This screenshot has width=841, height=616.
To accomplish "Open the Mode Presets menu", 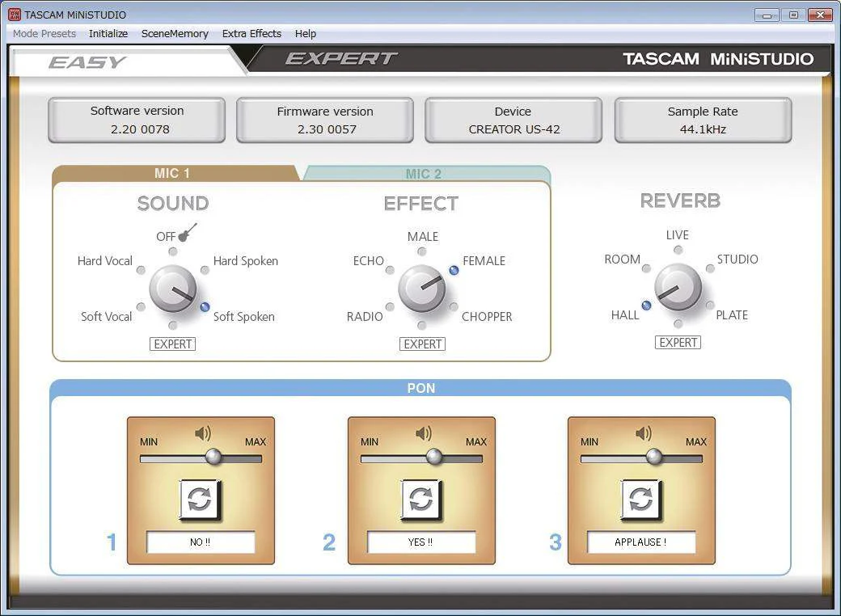I will pyautogui.click(x=44, y=34).
